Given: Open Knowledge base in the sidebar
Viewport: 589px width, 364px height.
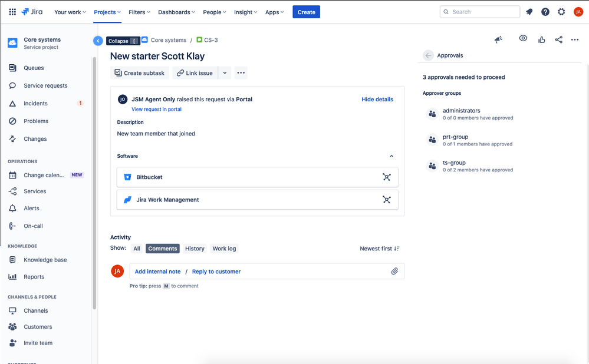Looking at the screenshot, I should pyautogui.click(x=46, y=260).
